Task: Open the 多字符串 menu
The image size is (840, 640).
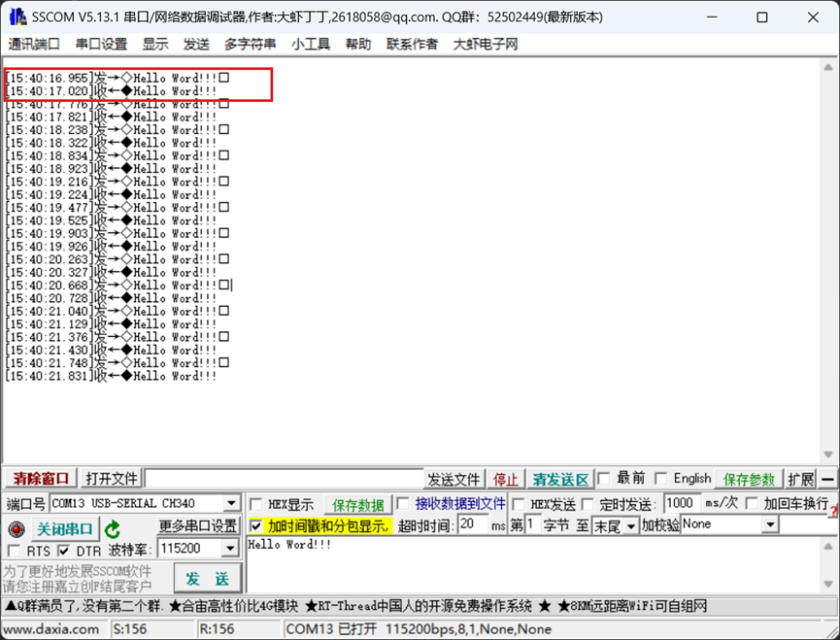Action: coord(250,44)
